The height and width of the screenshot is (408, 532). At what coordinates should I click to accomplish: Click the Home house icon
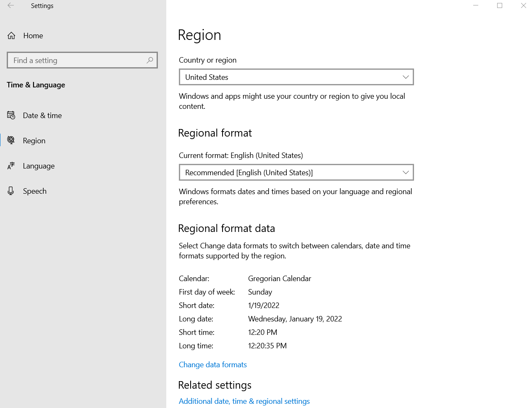(x=11, y=36)
